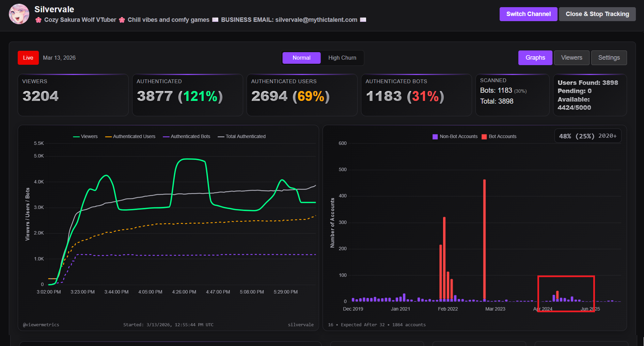Toggle the Authenticated Users legend series

click(130, 136)
